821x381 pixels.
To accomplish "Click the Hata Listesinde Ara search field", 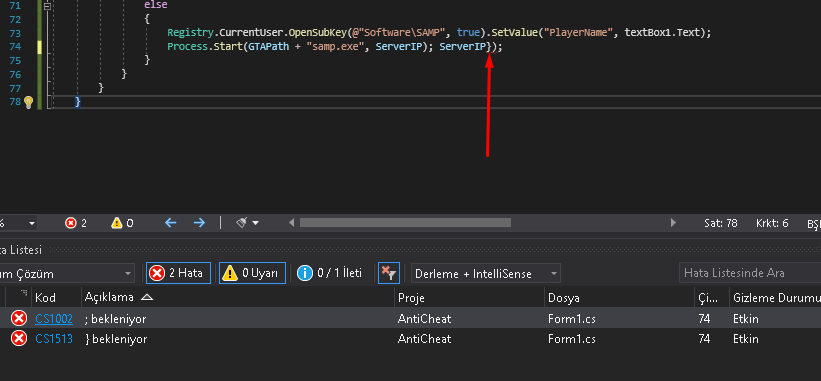I will tap(750, 273).
